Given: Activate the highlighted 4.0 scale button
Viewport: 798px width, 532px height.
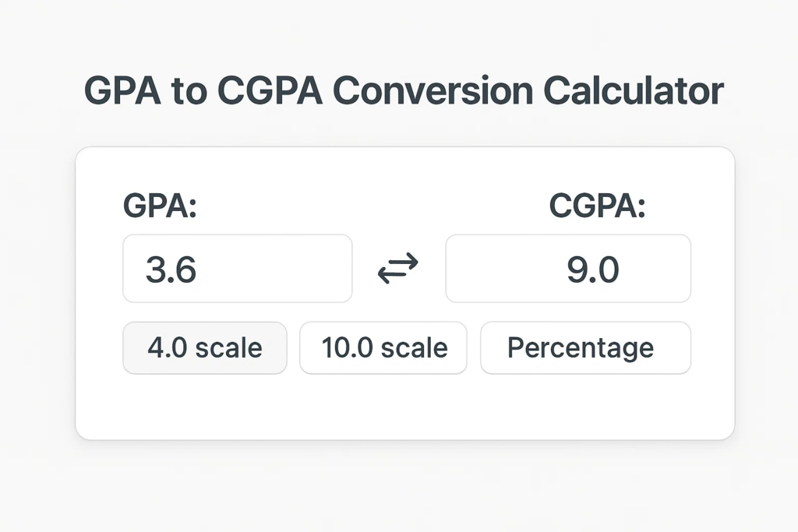Looking at the screenshot, I should tap(205, 348).
